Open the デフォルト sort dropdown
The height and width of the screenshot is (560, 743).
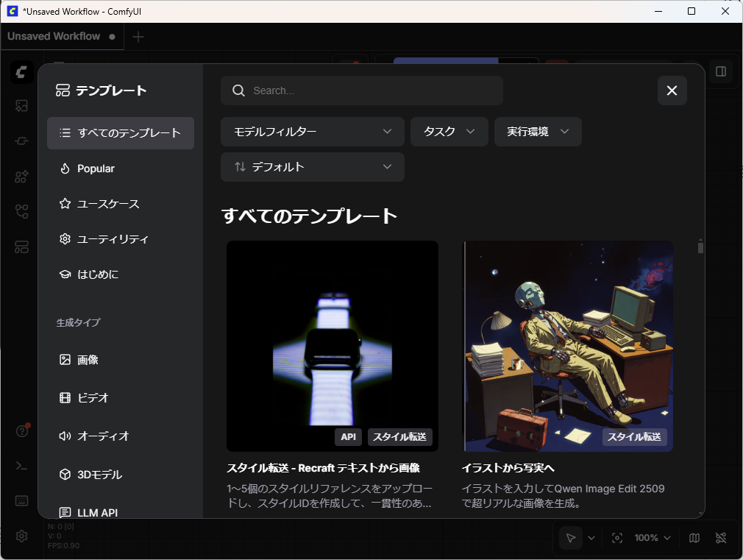click(x=312, y=167)
